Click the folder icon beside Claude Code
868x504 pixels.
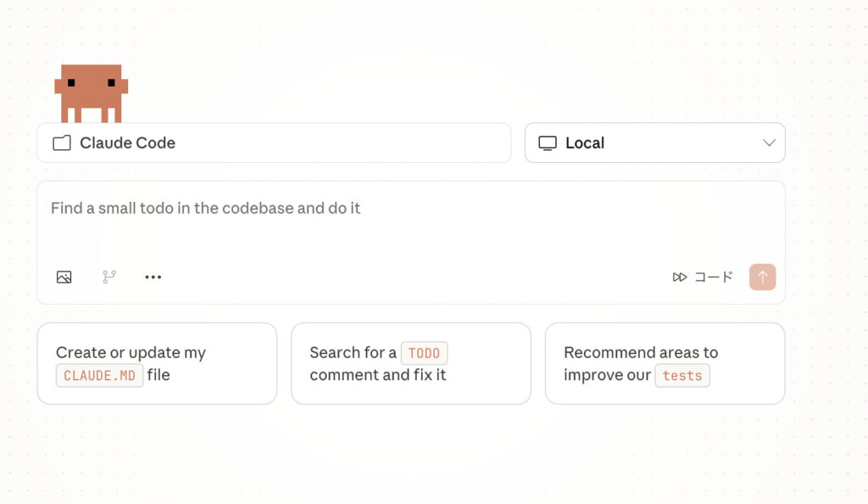pos(62,143)
